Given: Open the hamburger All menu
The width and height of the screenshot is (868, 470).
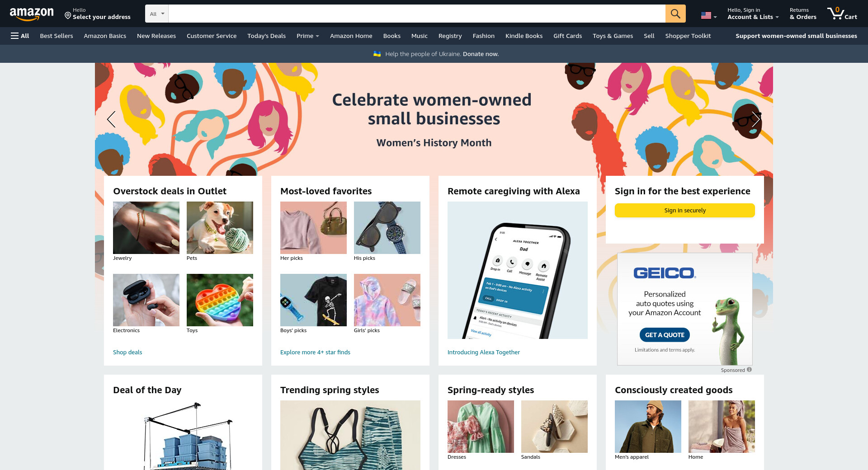Looking at the screenshot, I should click(x=20, y=36).
